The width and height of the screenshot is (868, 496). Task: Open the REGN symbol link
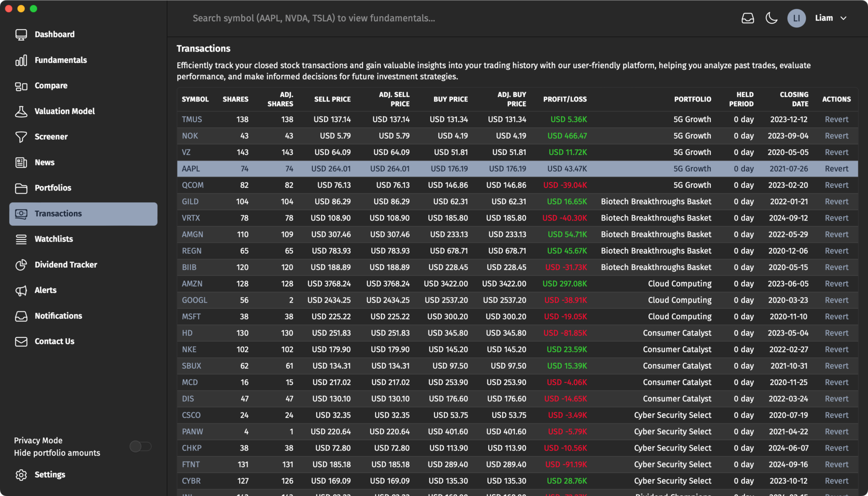[192, 251]
